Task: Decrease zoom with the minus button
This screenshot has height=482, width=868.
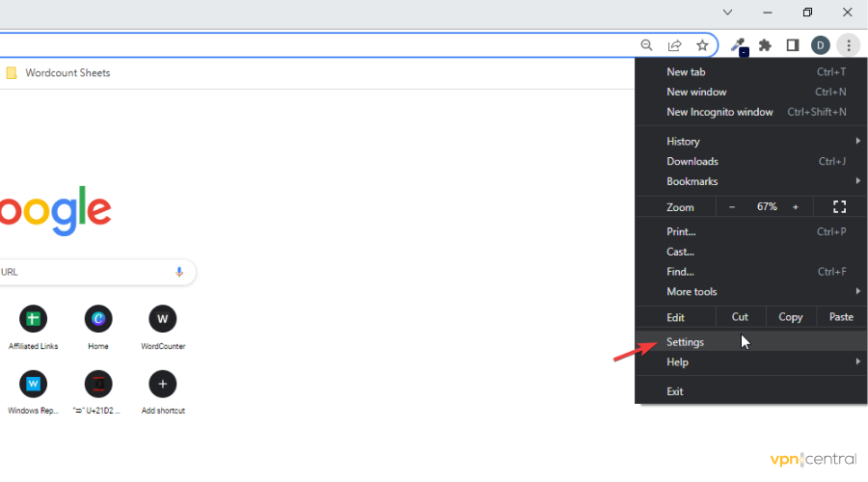Action: coord(732,207)
